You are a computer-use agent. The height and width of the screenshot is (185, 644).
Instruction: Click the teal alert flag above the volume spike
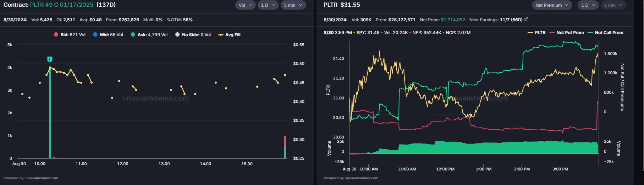pos(50,59)
